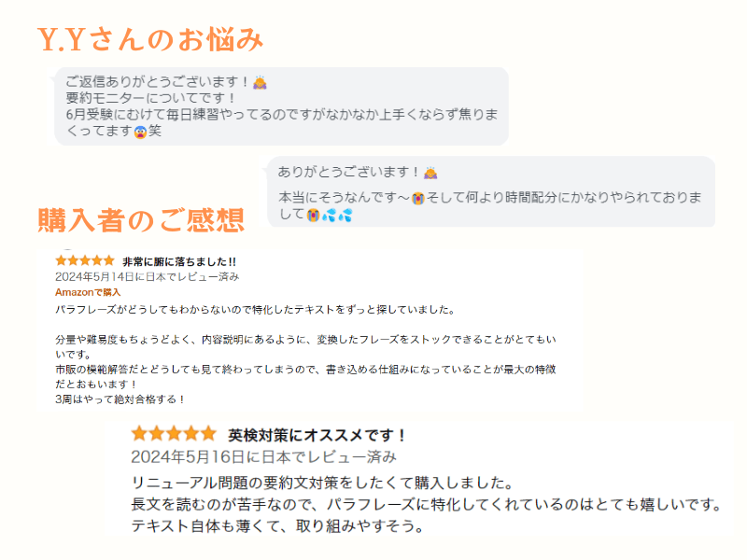Click the reply line ありがとうございます！
Screen dimensions: 747x560
coord(349,173)
